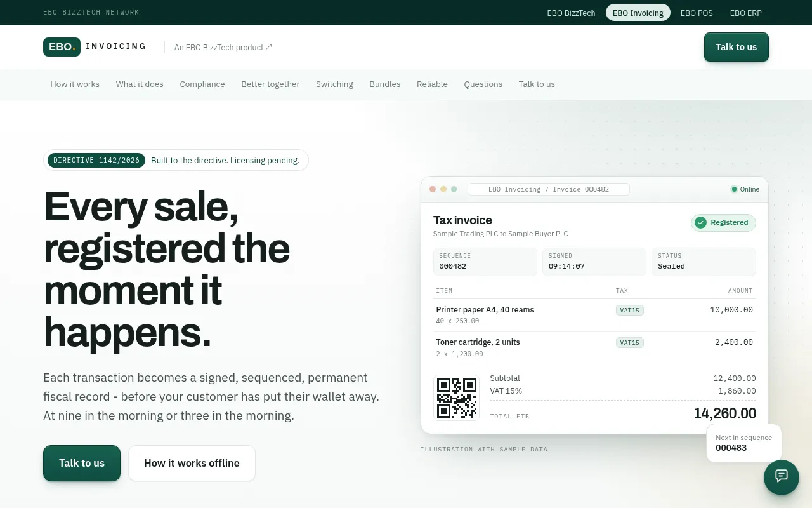Screen dimensions: 812x508
Task: Click How it works offline button
Action: [x=192, y=463]
